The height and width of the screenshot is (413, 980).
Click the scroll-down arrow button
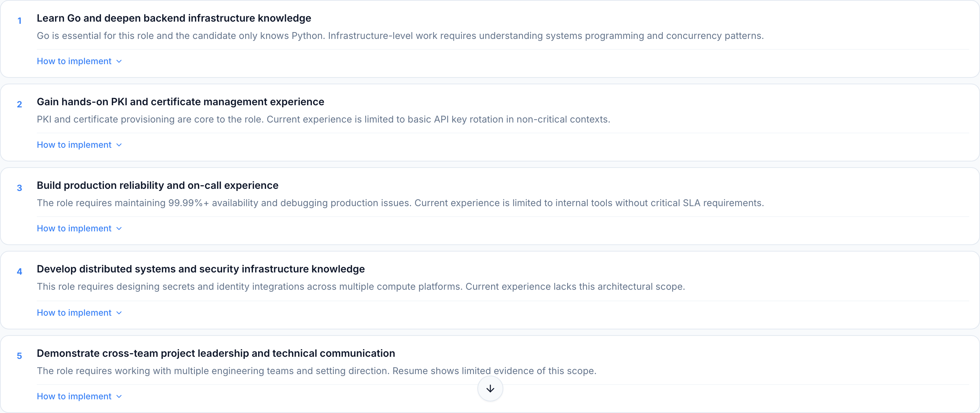pos(490,388)
